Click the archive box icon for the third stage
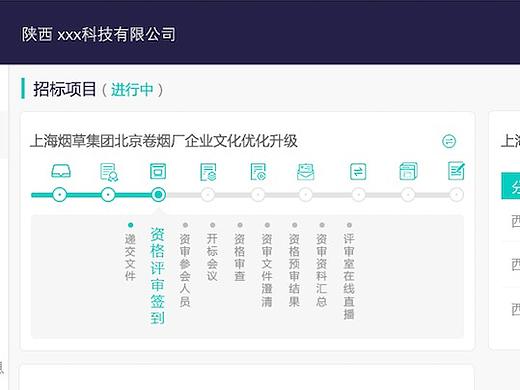 click(x=158, y=171)
